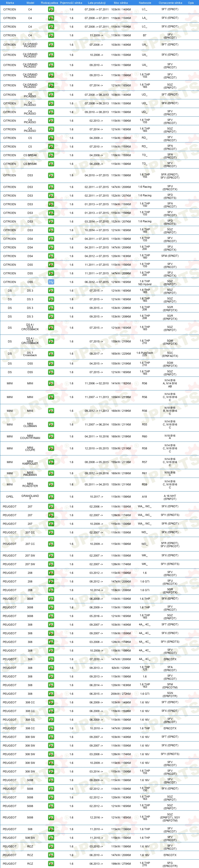The image size is (199, 868).
Task: Click petrol icon in C4 Grand Picasso 121kW row
Action: click(51, 86)
